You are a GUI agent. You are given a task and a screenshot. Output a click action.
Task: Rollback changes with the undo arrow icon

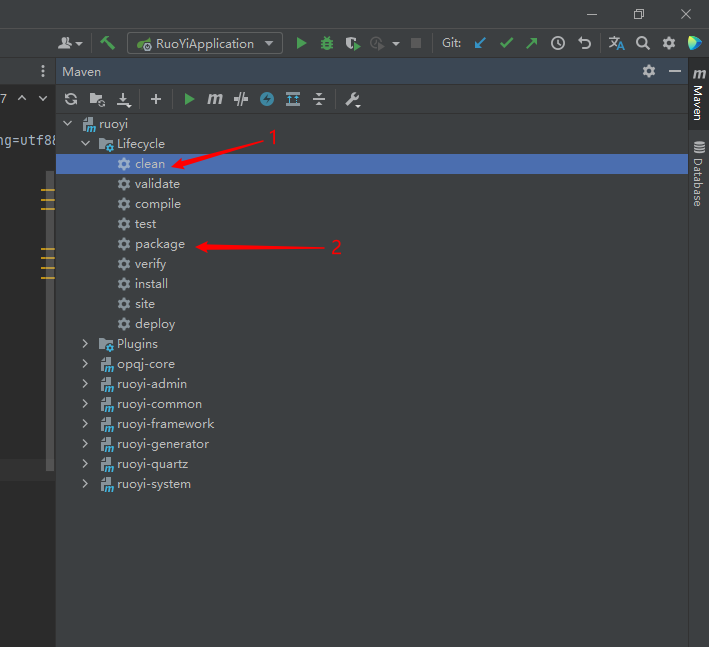click(x=584, y=43)
